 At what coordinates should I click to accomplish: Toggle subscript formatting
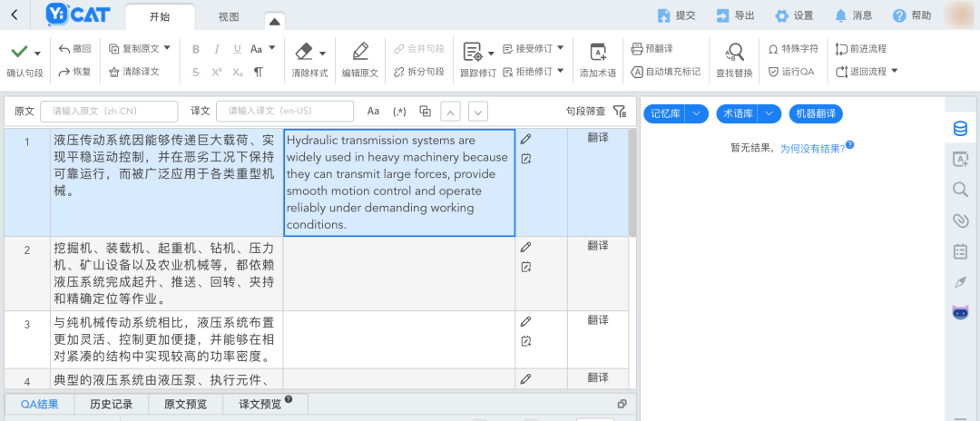click(237, 72)
